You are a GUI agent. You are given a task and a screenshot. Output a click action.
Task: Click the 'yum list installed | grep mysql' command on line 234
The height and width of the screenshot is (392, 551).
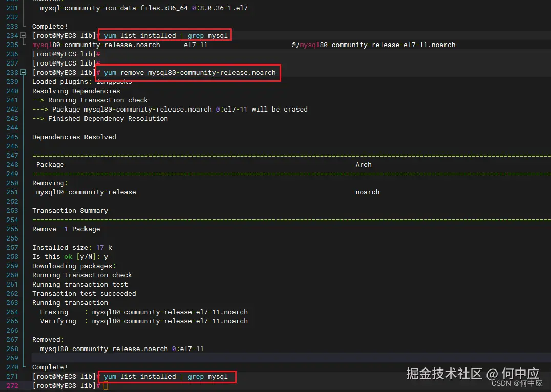tap(166, 35)
